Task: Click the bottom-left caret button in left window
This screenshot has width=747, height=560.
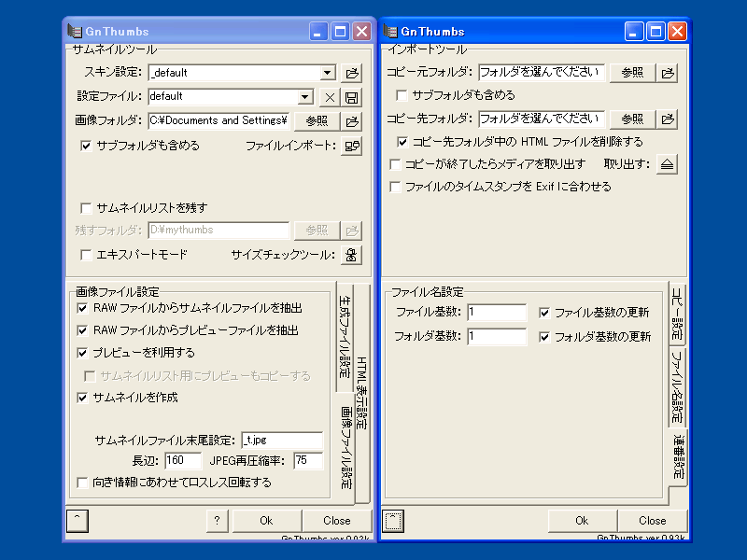Action: (78, 521)
